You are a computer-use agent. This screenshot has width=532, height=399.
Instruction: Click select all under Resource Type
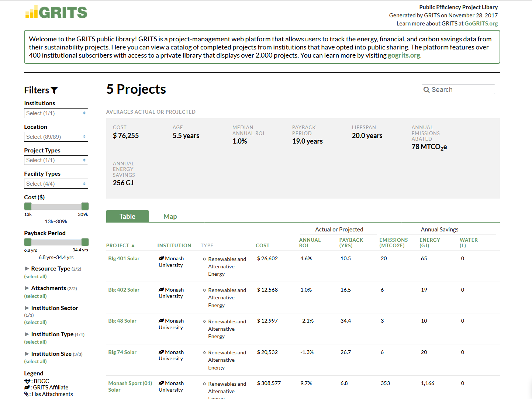[x=35, y=276]
